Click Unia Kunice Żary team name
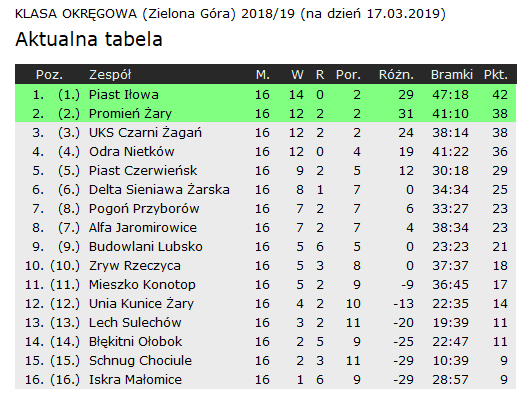Image resolution: width=531 pixels, height=396 pixels. (141, 304)
